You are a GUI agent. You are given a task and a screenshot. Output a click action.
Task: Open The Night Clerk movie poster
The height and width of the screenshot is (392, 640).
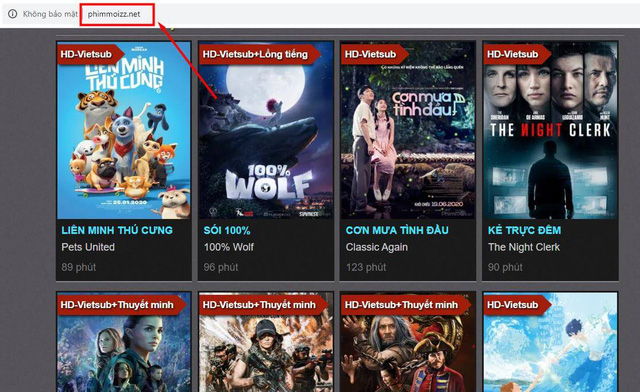point(550,130)
